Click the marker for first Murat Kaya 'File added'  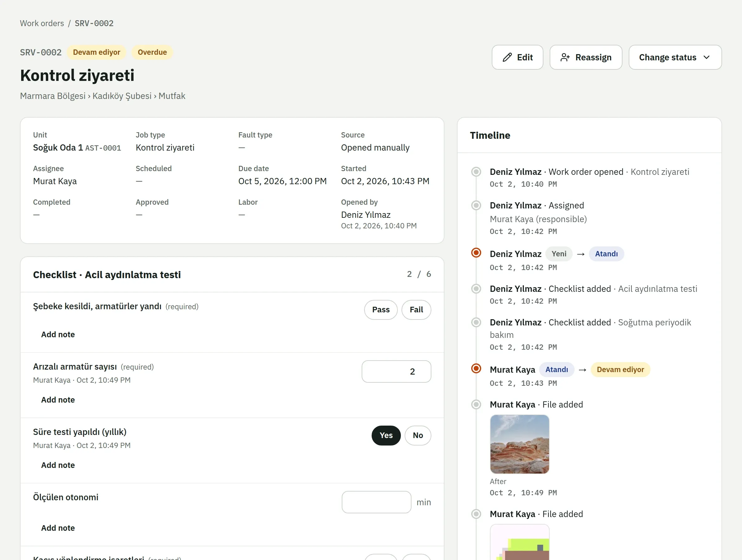(476, 404)
